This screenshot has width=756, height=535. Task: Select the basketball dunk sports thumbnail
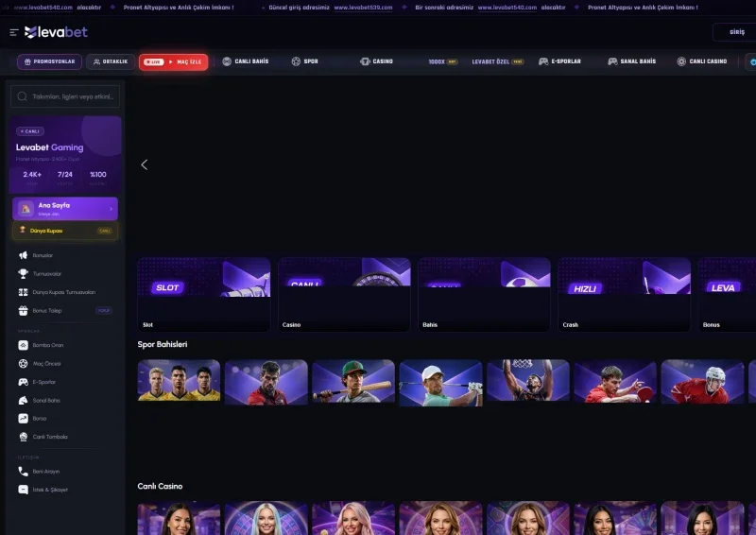528,380
